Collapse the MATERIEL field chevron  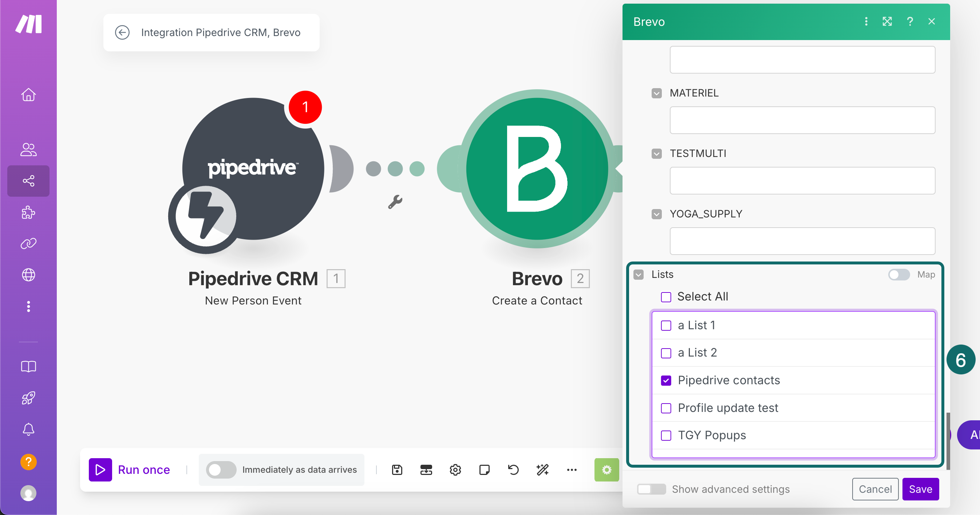click(x=656, y=93)
